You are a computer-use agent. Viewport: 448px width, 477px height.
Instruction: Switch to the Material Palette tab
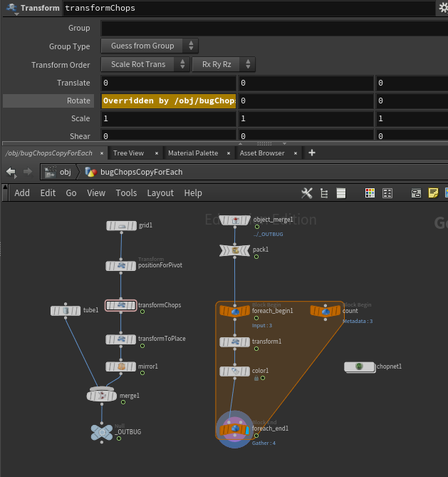[x=193, y=153]
